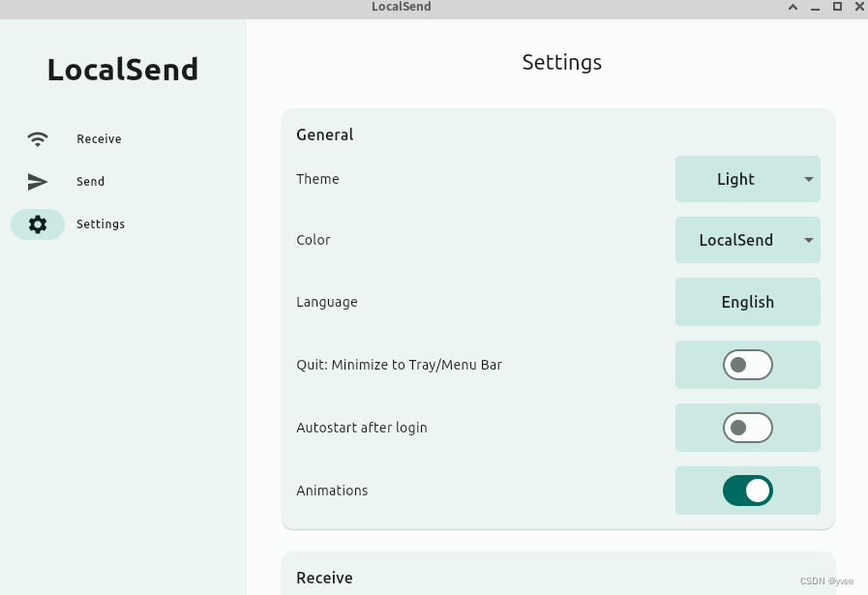
Task: Disable the Animations toggle
Action: tap(747, 491)
